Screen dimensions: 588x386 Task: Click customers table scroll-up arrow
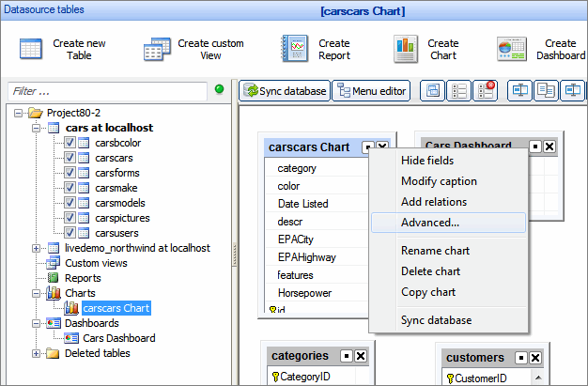[x=538, y=378]
